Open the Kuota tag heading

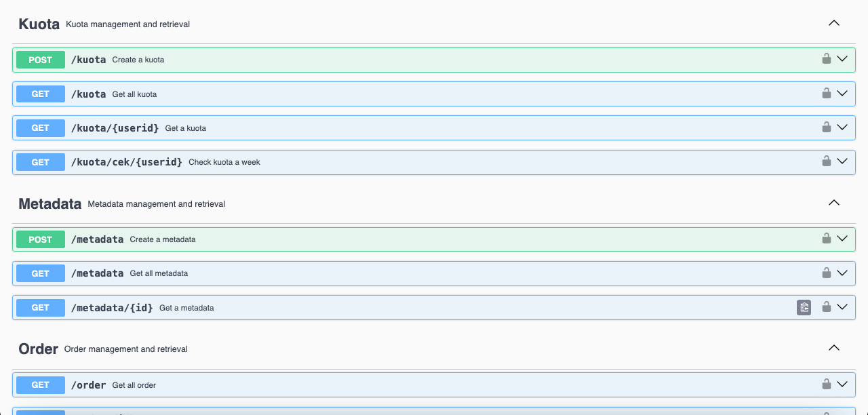pyautogui.click(x=39, y=24)
